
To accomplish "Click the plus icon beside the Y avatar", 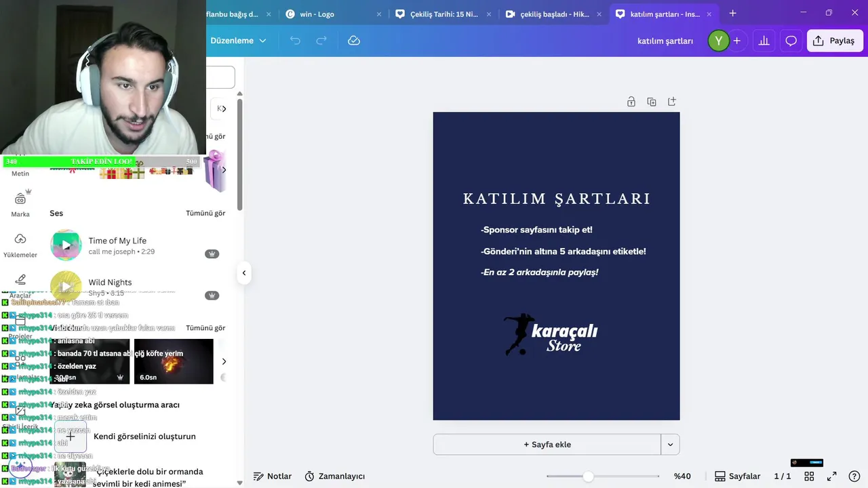I will click(737, 41).
